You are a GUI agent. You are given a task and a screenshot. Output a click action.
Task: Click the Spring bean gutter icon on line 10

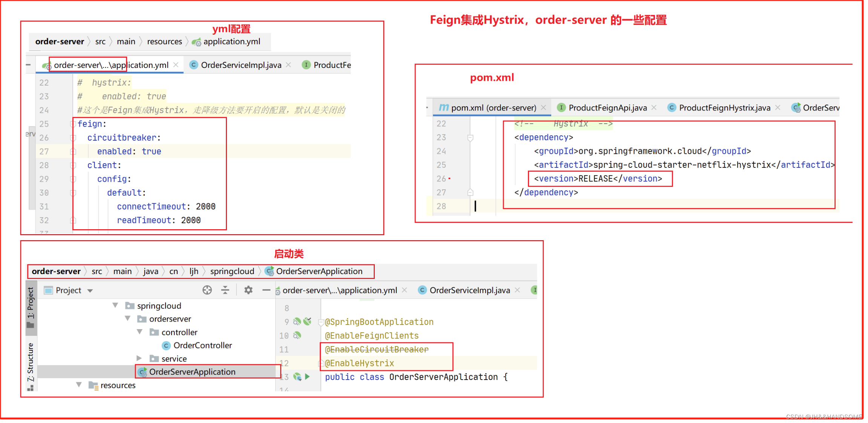[x=297, y=335]
